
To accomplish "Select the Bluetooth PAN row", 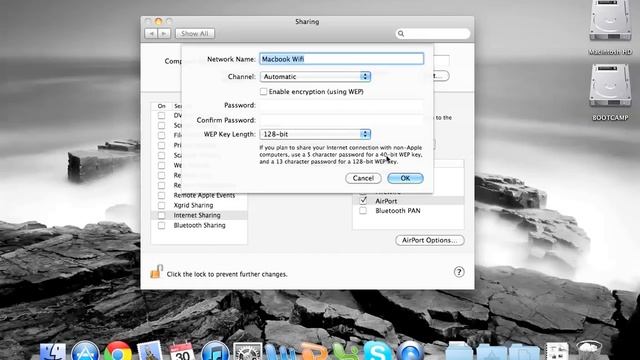I will (x=408, y=211).
